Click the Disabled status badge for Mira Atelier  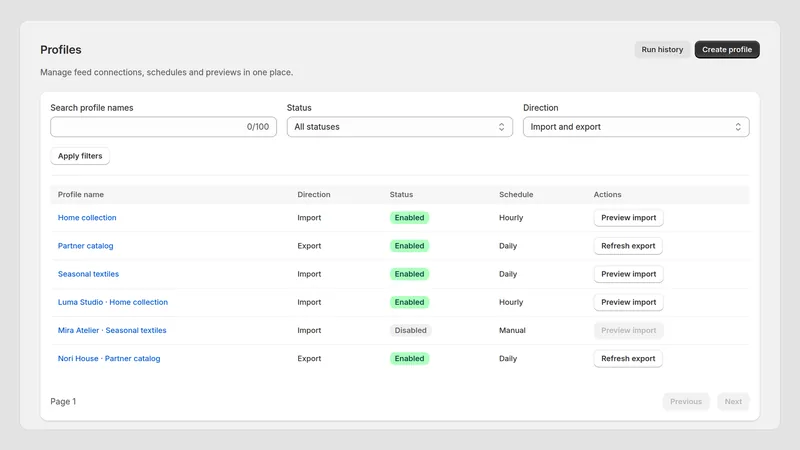click(410, 330)
